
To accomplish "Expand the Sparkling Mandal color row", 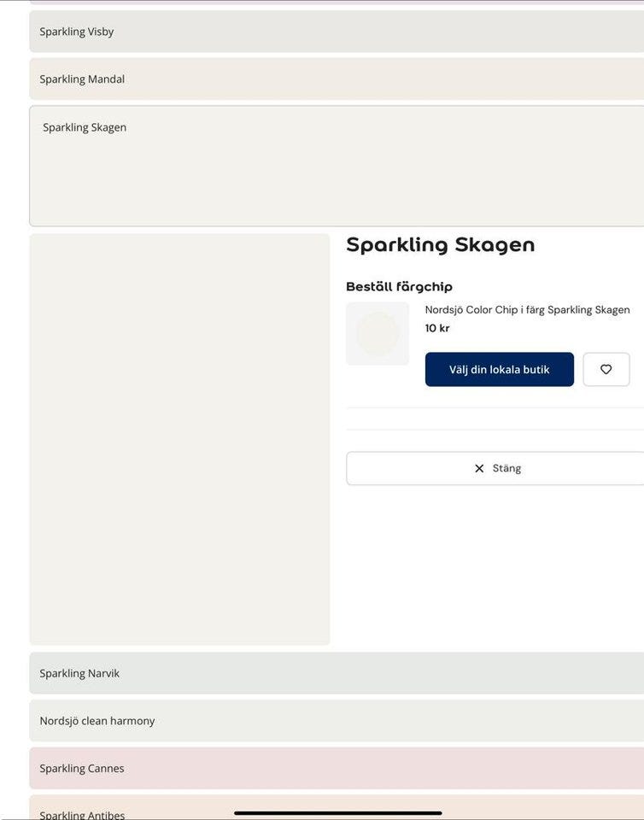I will [x=337, y=79].
